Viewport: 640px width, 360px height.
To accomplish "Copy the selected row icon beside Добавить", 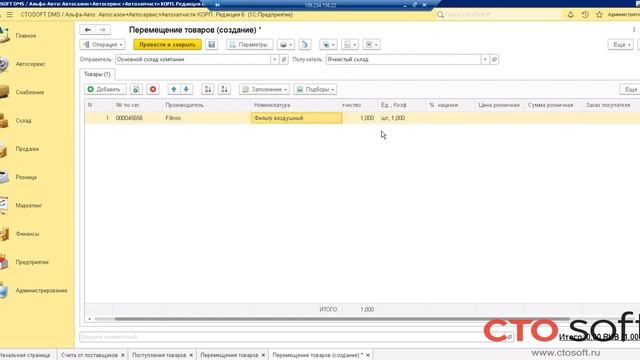I will 136,89.
